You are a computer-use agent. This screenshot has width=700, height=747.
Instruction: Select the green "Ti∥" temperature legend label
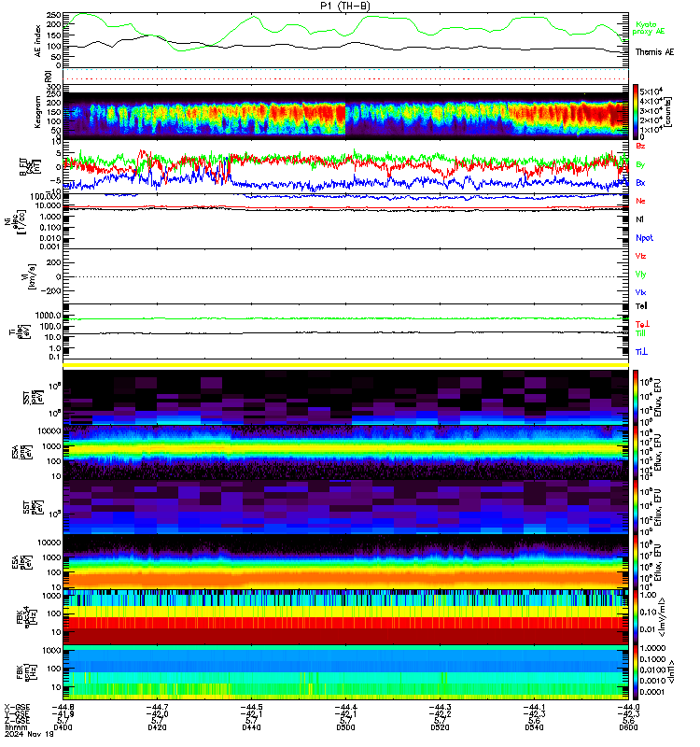click(x=640, y=333)
